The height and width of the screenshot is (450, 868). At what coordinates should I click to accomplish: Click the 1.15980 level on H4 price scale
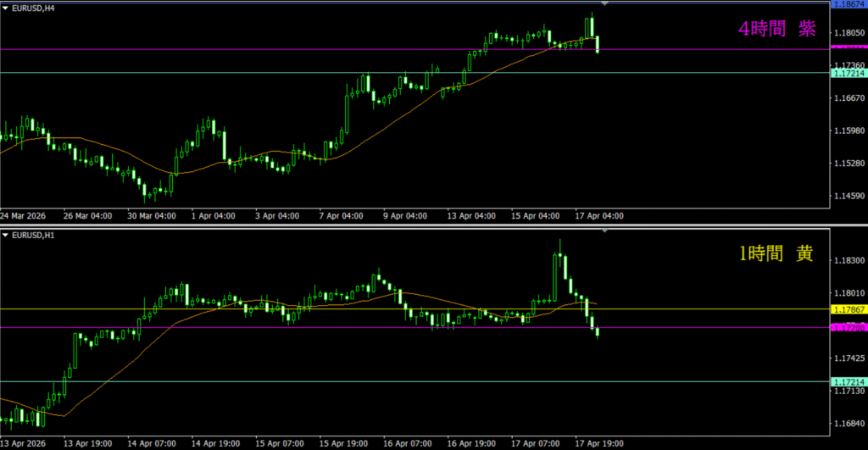point(849,131)
